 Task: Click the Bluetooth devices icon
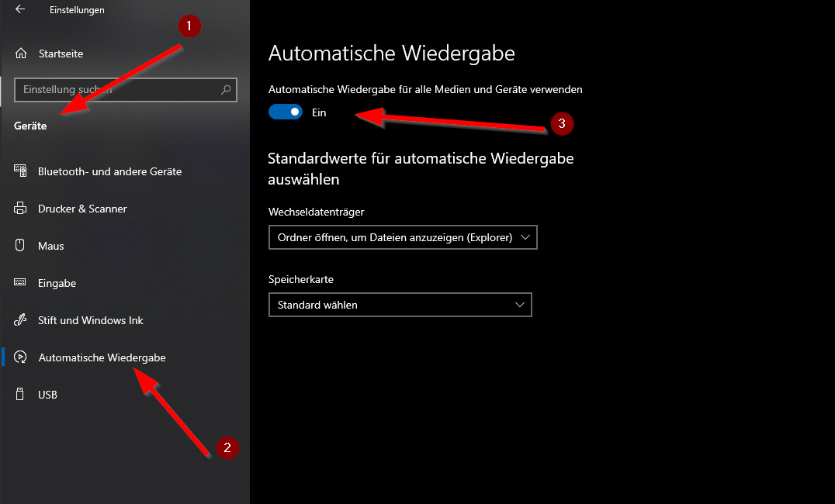click(x=21, y=171)
